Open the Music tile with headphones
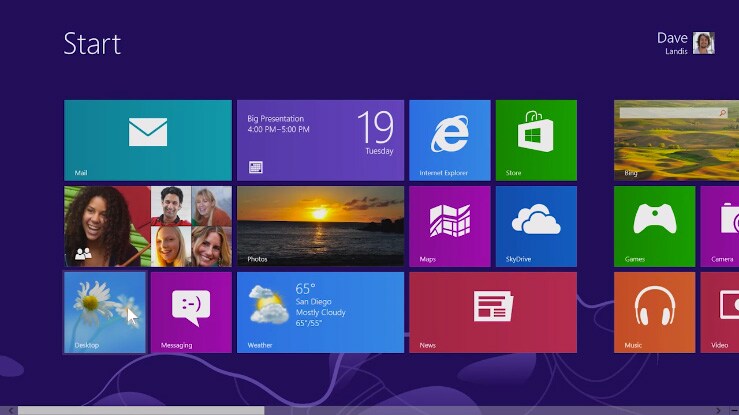739x415 pixels. pos(655,312)
